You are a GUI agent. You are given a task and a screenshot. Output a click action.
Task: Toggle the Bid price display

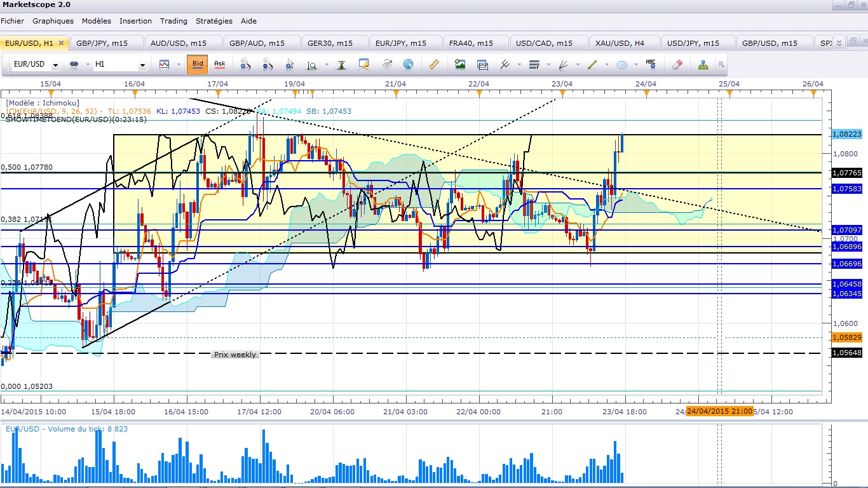[198, 64]
